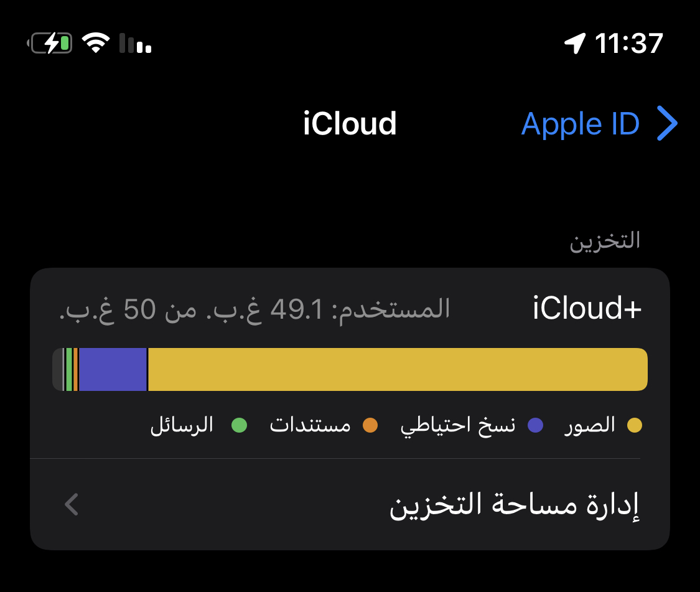Click the blue chevron beside Apple ID
This screenshot has width=700, height=592.
(668, 123)
